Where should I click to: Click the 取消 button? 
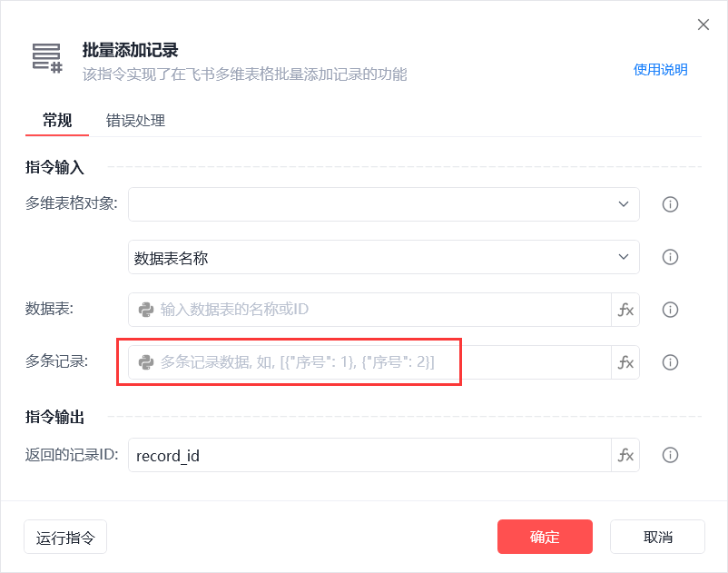[657, 537]
